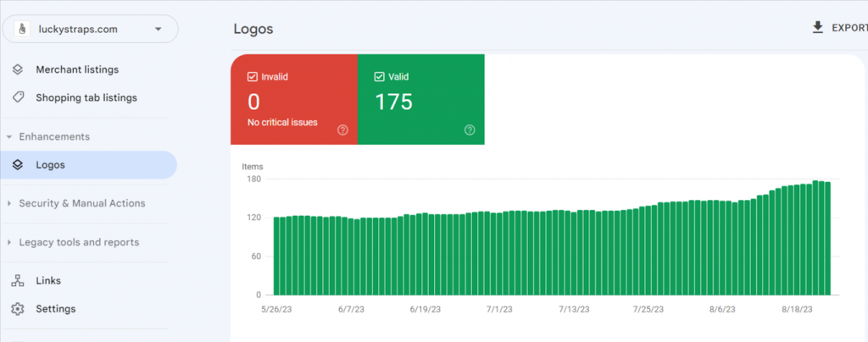Expand Security & Manual Actions section
Viewport: 868px width, 342px height.
coord(82,203)
